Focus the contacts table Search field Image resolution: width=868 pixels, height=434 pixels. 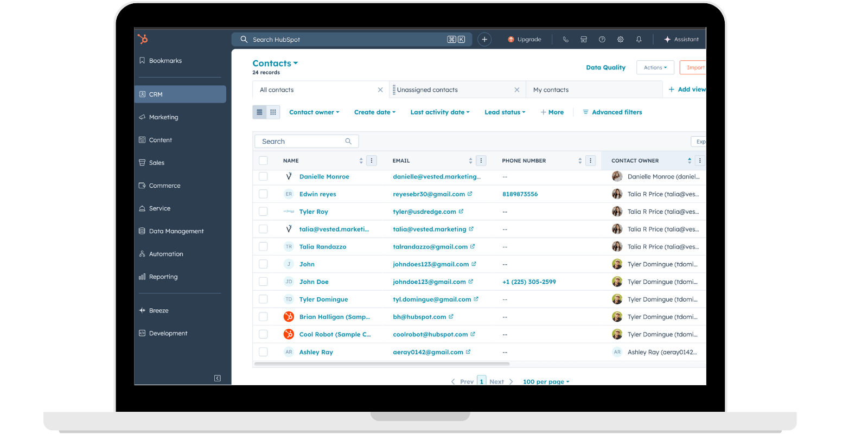(x=307, y=142)
